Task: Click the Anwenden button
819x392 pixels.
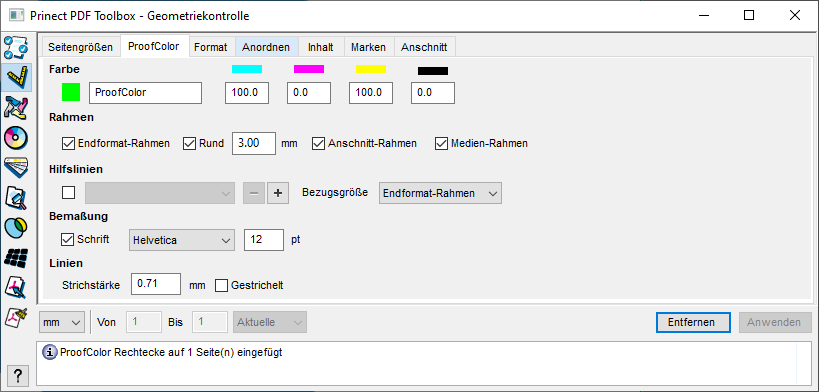Action: pos(775,322)
